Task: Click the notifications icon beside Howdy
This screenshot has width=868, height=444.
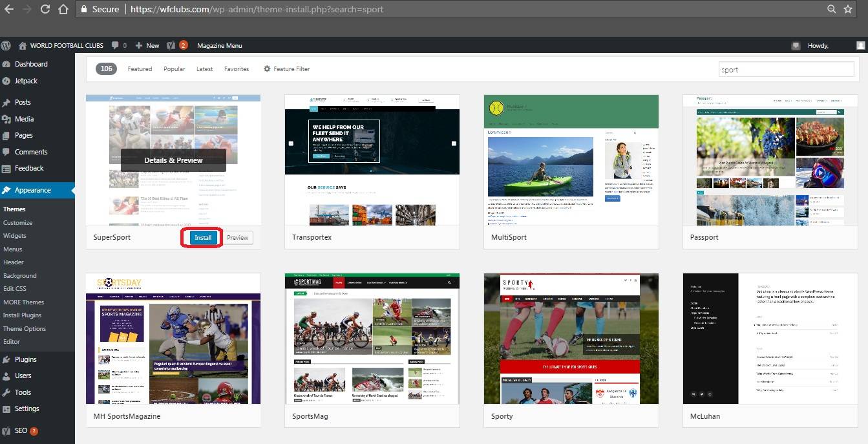Action: tap(796, 46)
